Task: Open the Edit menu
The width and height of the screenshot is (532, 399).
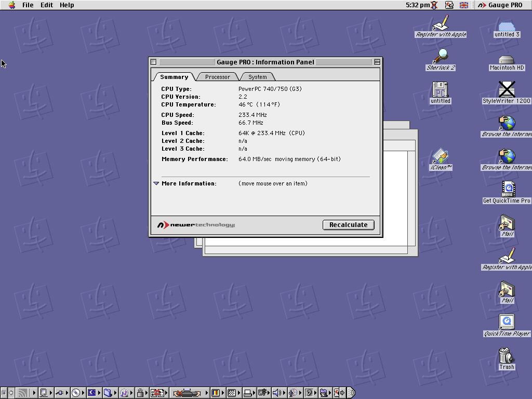Action: (46, 5)
